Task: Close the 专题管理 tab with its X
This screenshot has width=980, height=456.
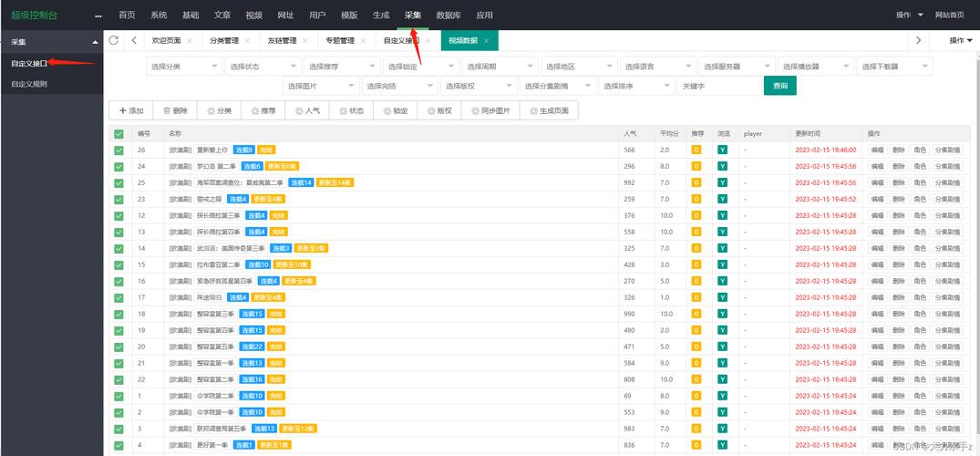Action: (x=363, y=41)
